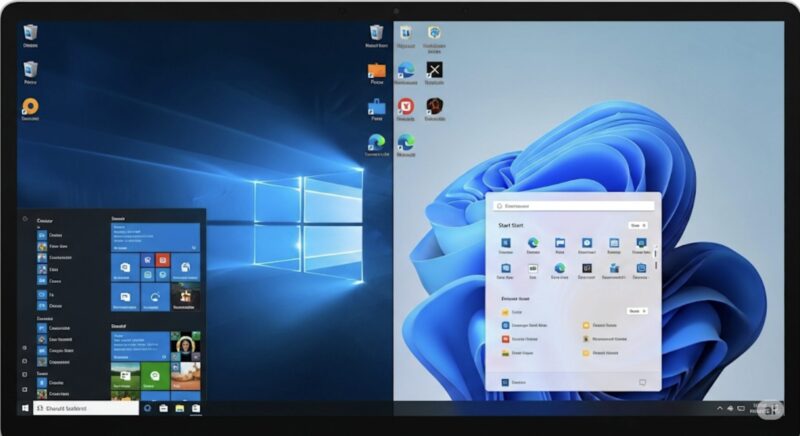The image size is (800, 436).
Task: Open the monitor icon ending the first pinned row
Action: tap(641, 243)
